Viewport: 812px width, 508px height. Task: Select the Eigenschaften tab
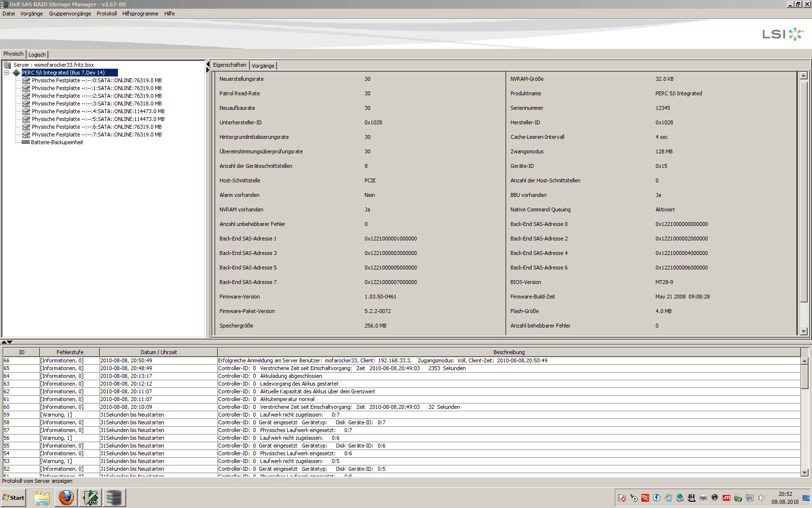pos(230,65)
